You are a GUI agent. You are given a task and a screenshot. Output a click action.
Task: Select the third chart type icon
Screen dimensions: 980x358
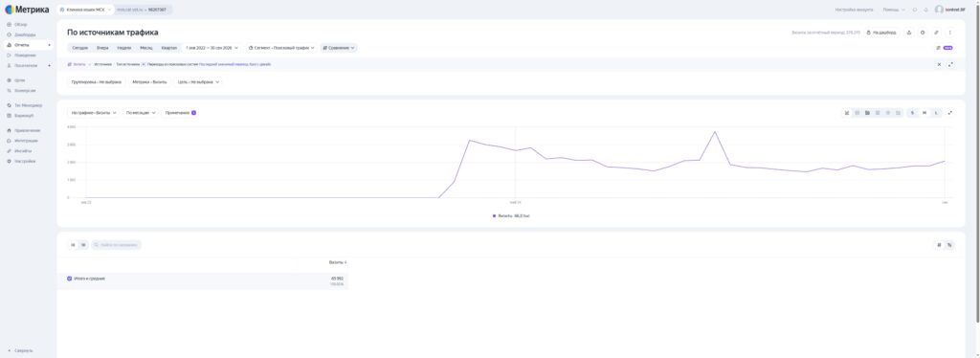pos(867,112)
